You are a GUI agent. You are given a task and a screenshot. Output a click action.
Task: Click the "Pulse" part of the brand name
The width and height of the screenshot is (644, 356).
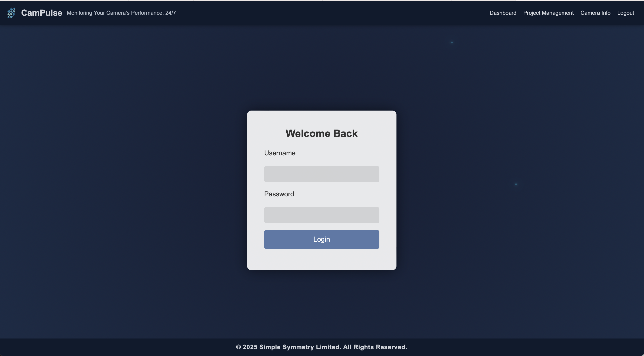pos(51,13)
